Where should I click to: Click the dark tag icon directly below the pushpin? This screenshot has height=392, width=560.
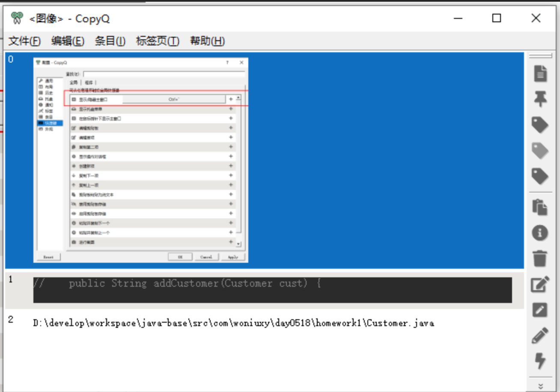pyautogui.click(x=540, y=125)
